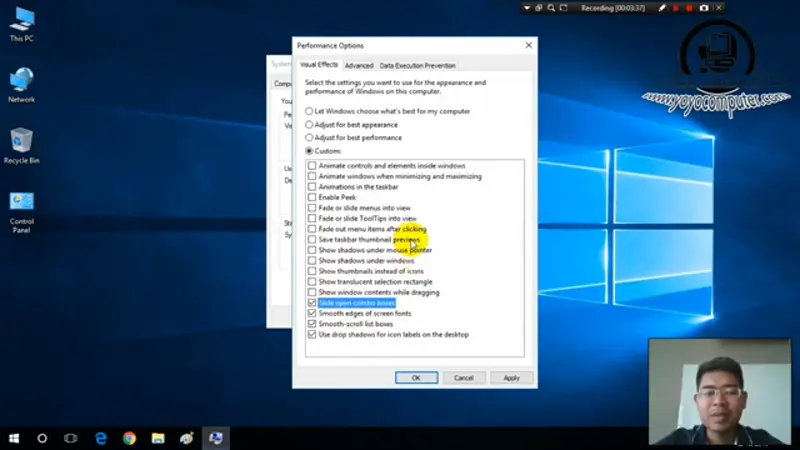Enable Show translucent selection rectangle
The width and height of the screenshot is (800, 450).
[312, 282]
